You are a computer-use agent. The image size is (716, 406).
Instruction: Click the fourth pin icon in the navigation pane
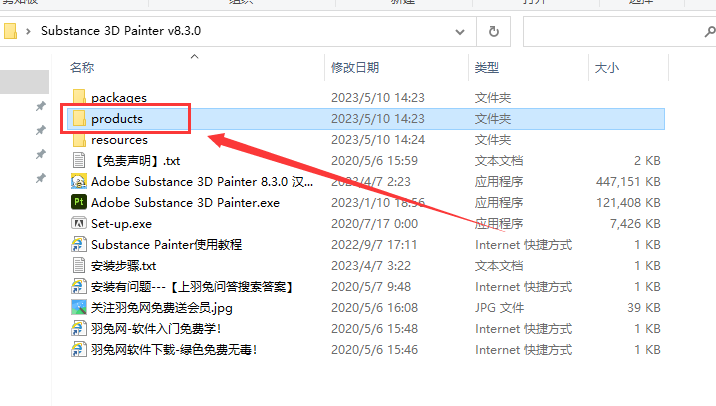(x=41, y=178)
